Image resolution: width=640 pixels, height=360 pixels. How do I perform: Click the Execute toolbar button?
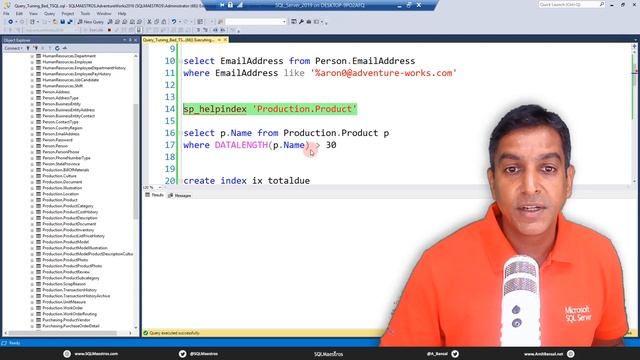coord(94,30)
